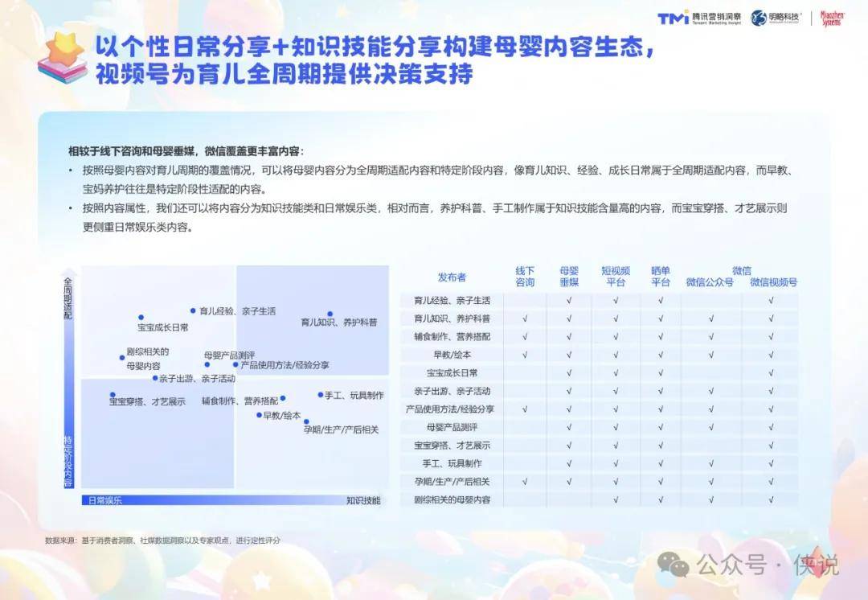The width and height of the screenshot is (868, 600).
Task: Click the 微信公众号 column header
Action: 710,282
